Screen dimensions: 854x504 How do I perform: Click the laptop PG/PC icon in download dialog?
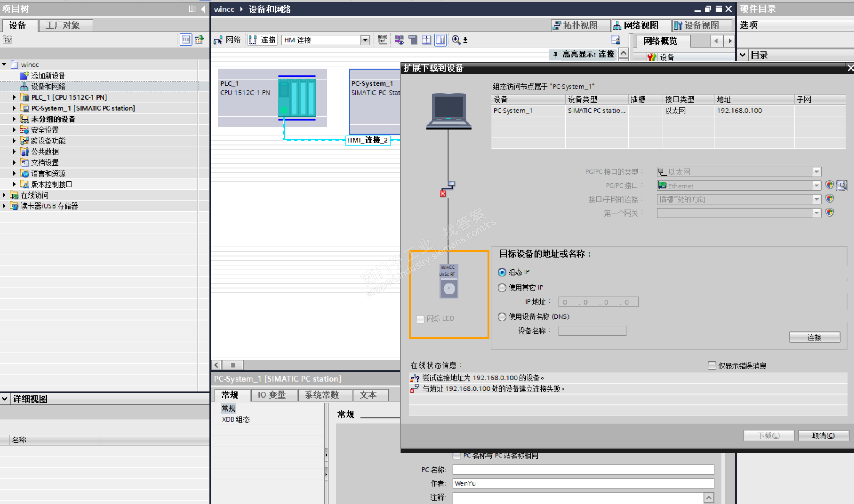(x=448, y=111)
